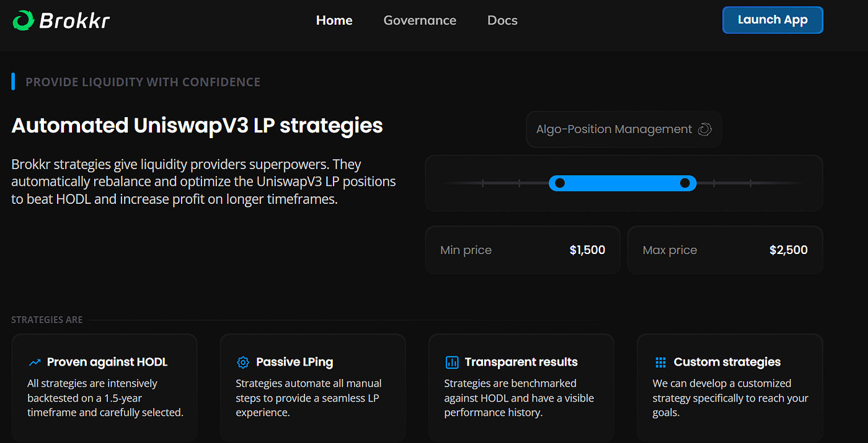Click the Brokkr brand name text

74,20
